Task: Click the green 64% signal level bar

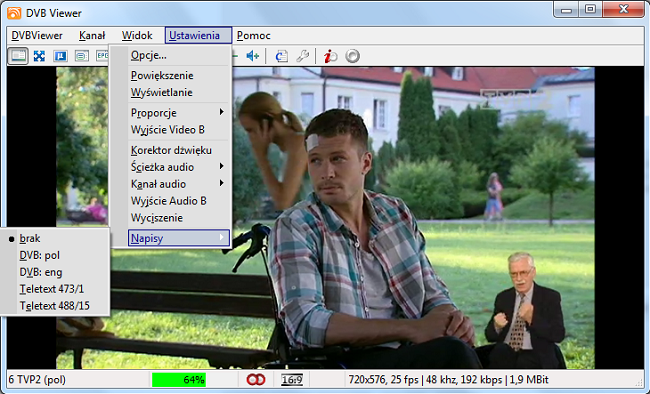Action: [179, 379]
